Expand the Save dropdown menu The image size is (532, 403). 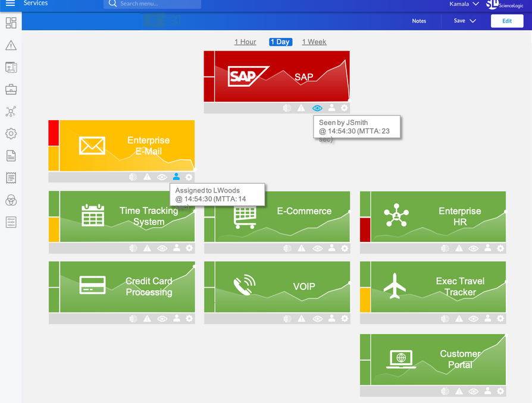[465, 21]
